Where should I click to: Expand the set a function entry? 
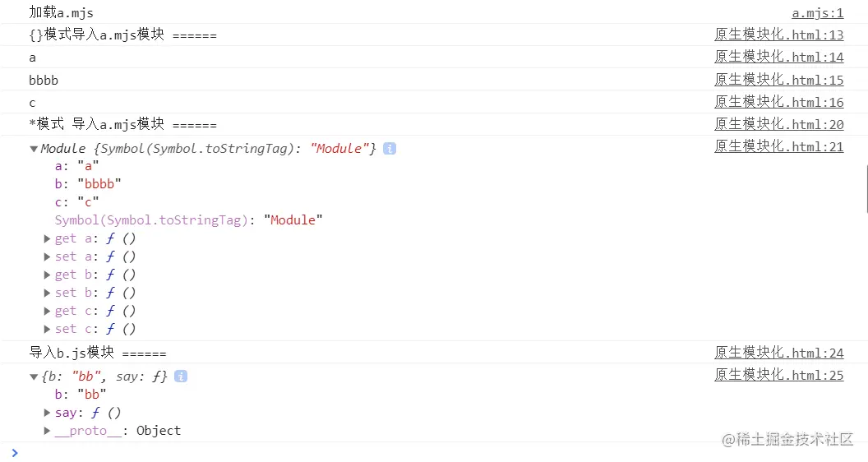47,257
